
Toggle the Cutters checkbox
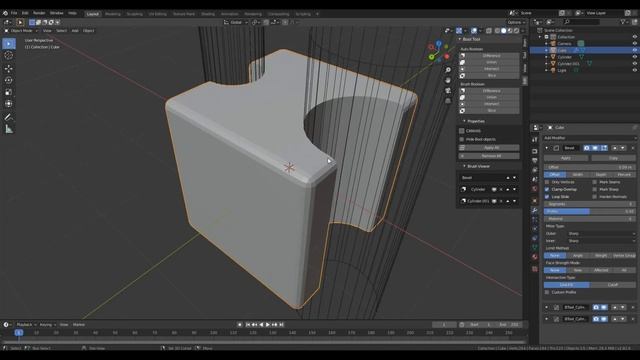[462, 131]
